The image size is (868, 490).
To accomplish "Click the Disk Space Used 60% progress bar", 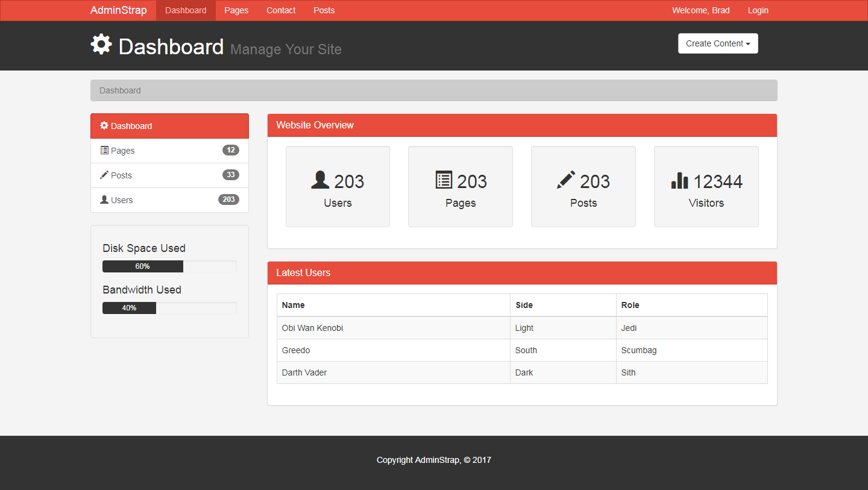I will [169, 266].
